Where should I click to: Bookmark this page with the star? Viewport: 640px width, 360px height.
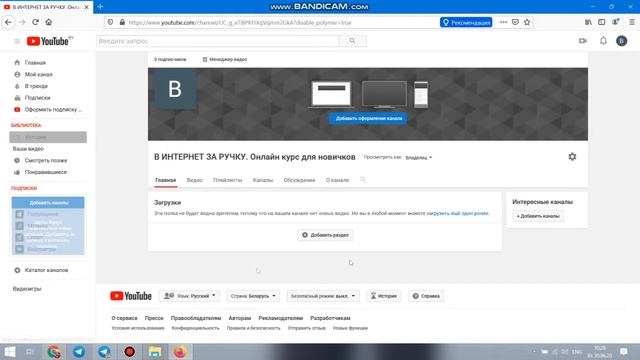pyautogui.click(x=527, y=22)
